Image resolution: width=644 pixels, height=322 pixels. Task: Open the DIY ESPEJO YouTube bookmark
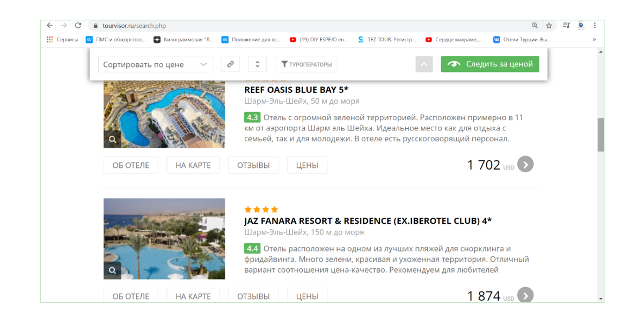[x=319, y=39]
